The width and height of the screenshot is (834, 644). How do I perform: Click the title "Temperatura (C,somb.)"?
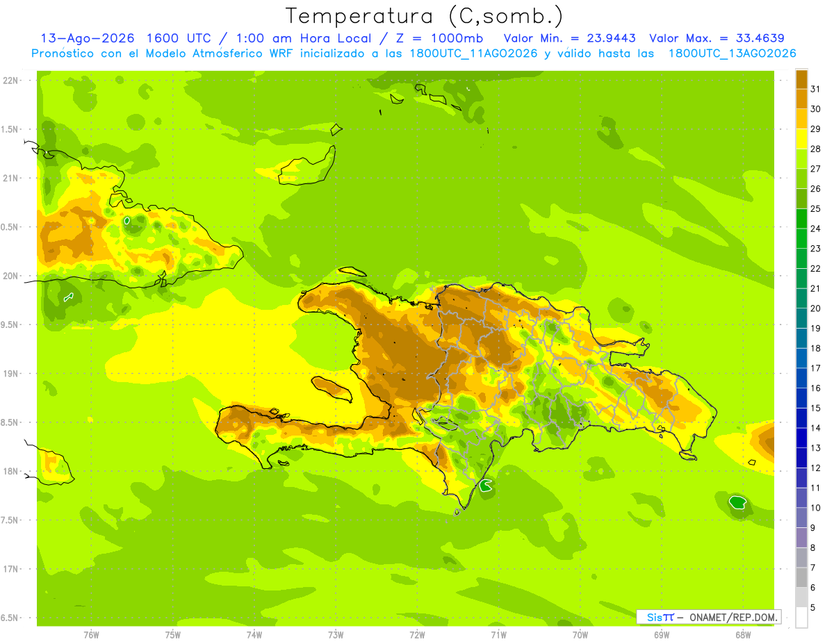(424, 16)
